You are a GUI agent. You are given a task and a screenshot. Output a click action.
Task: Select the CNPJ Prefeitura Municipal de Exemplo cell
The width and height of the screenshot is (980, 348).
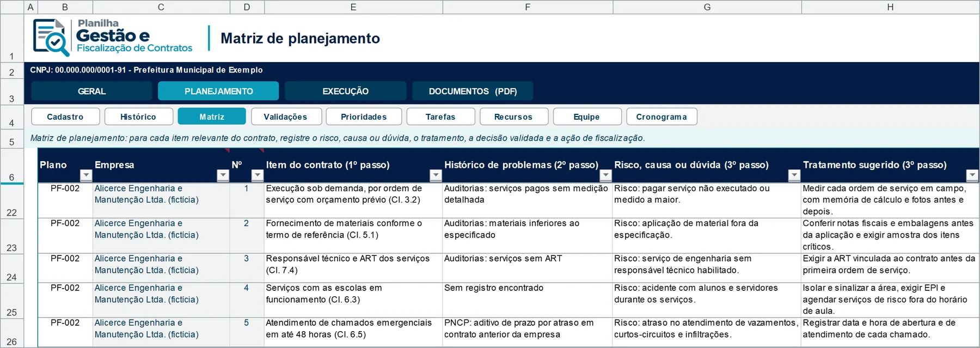(146, 70)
